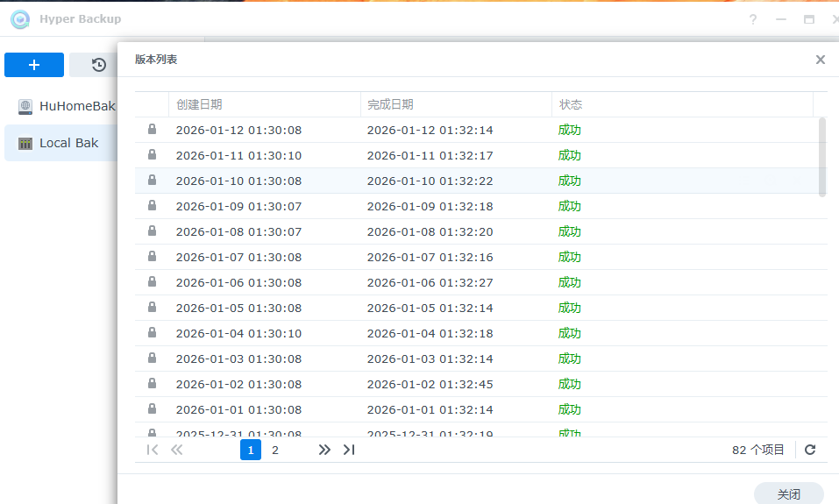Sort by 状态 column header
Viewport: 839px width, 504px height.
[x=682, y=104]
